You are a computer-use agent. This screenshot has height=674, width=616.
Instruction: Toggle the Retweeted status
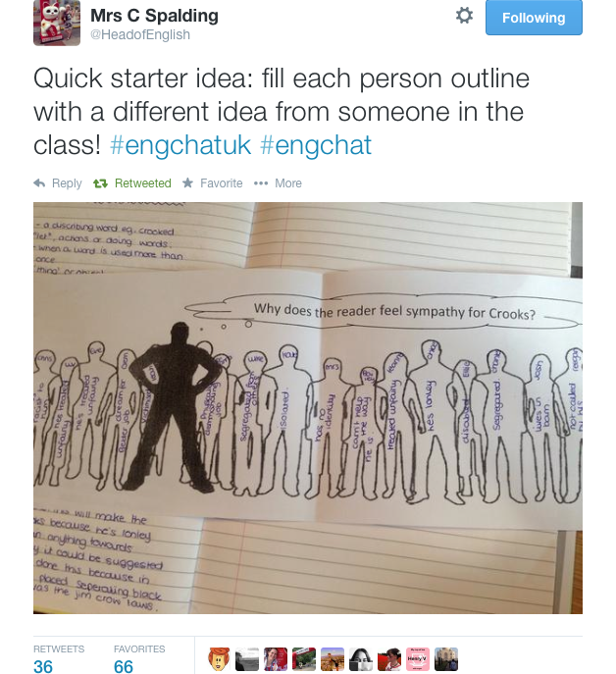click(x=132, y=183)
